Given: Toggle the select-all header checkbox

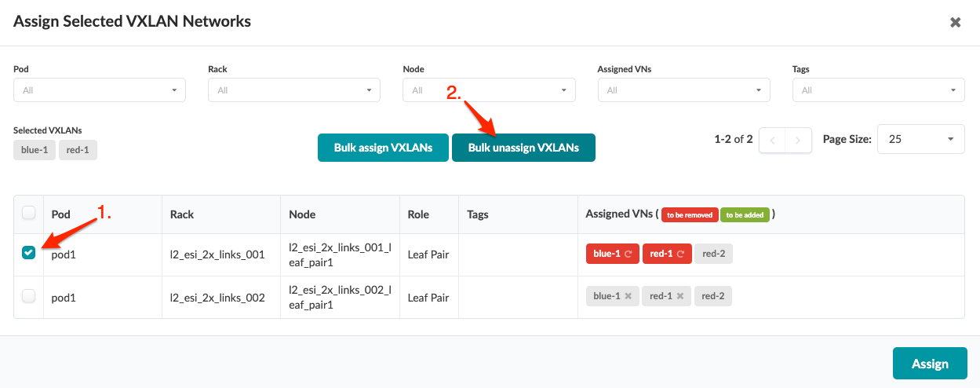Looking at the screenshot, I should [x=29, y=213].
